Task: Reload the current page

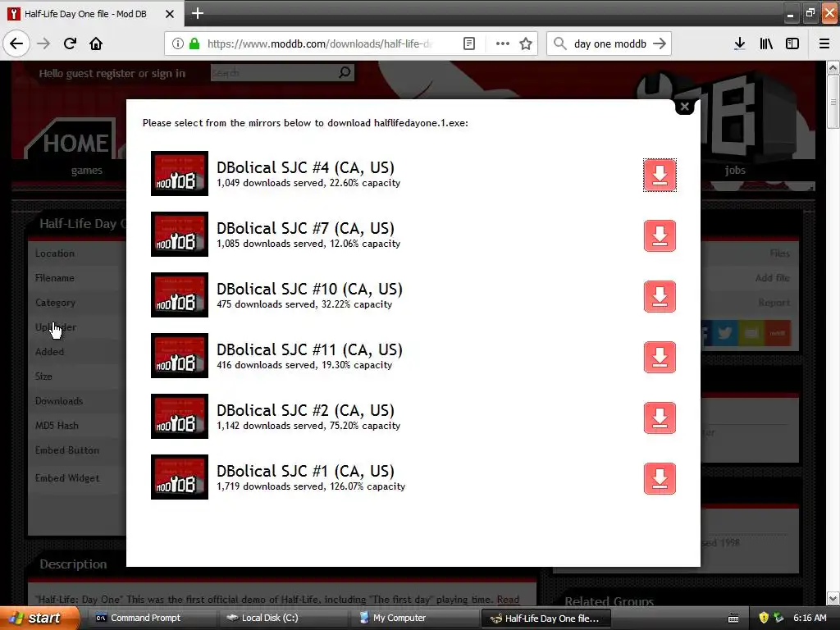Action: coord(70,43)
